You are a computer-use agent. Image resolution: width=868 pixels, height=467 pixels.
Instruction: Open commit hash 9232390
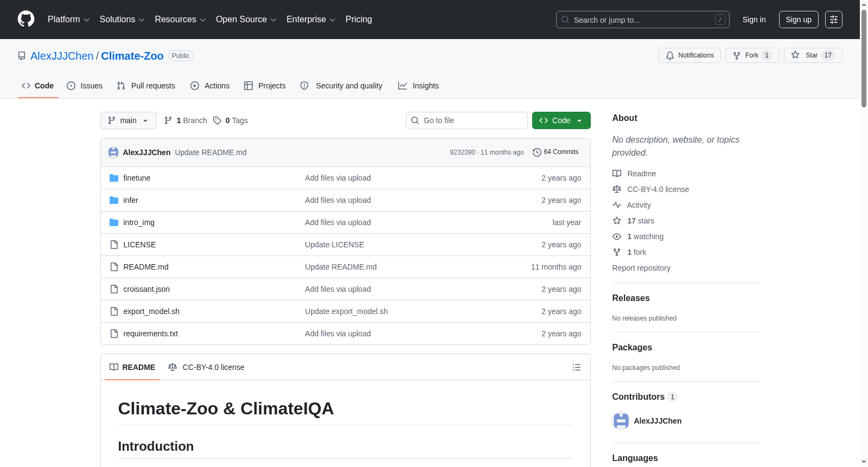(x=462, y=152)
